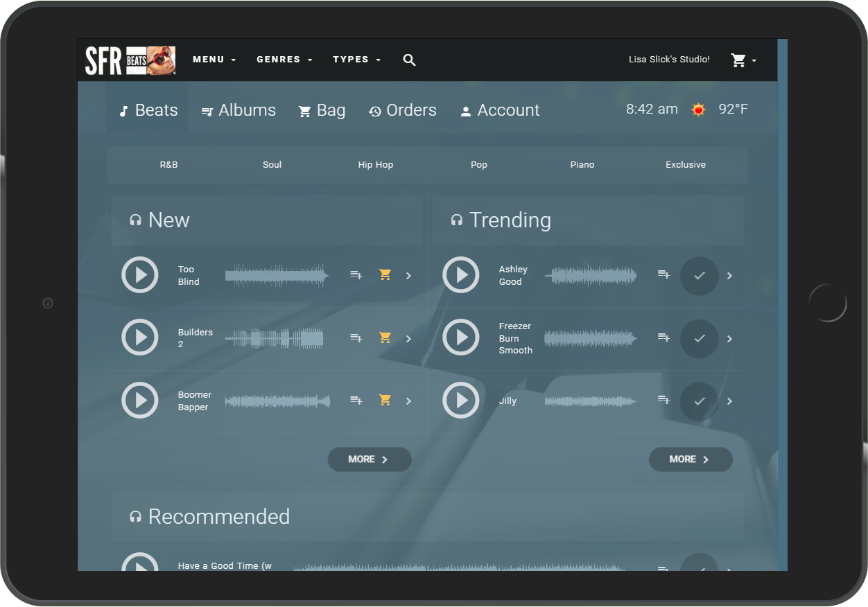Play the Jilly track

[x=461, y=401]
